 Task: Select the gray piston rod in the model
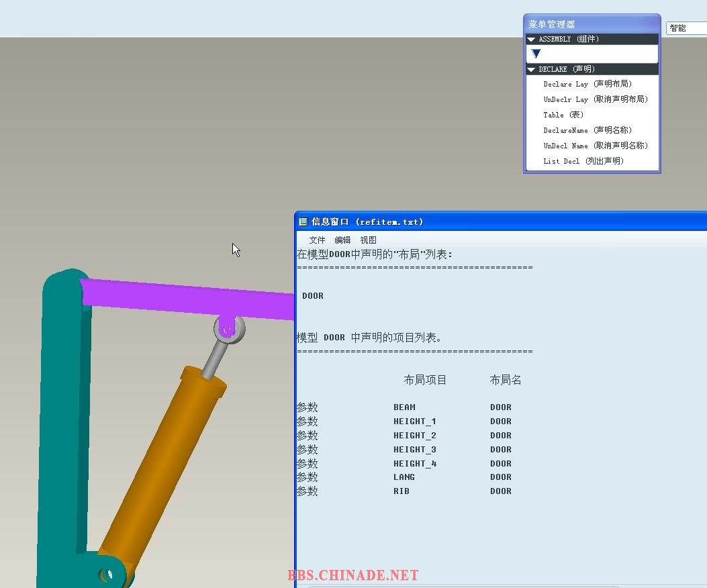[215, 359]
